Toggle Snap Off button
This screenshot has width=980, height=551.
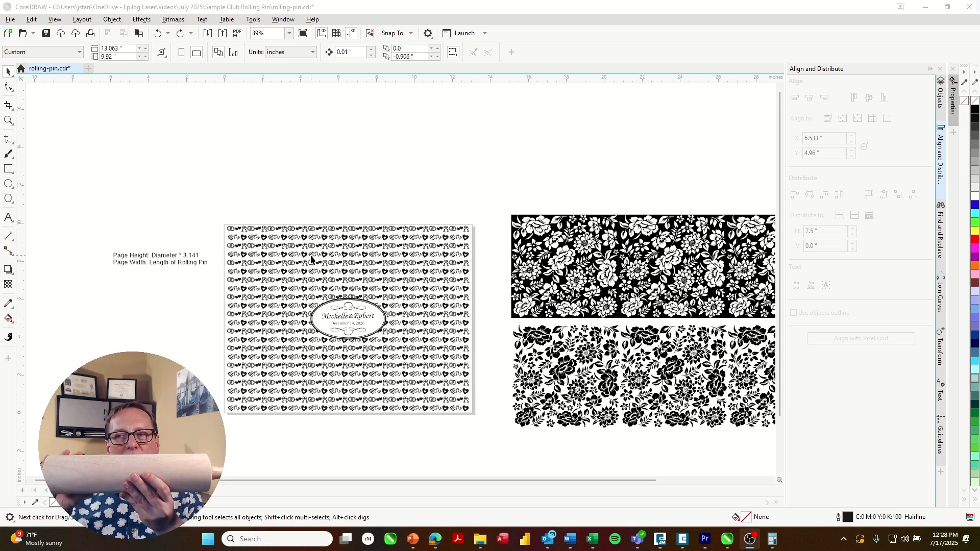pos(370,33)
